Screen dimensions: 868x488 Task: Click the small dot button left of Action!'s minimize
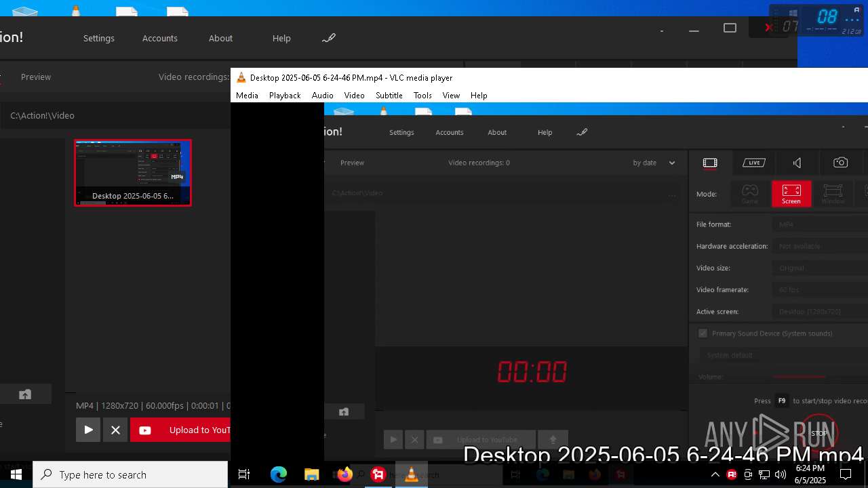[x=662, y=30]
